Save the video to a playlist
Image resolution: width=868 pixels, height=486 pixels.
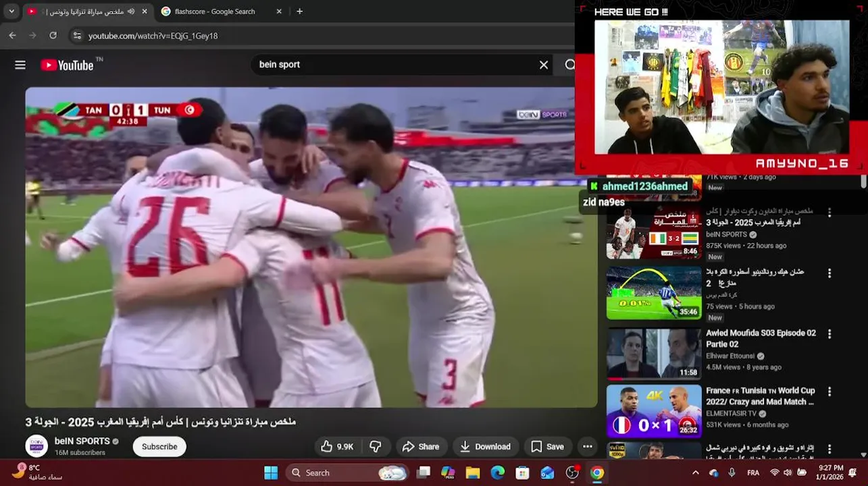547,446
